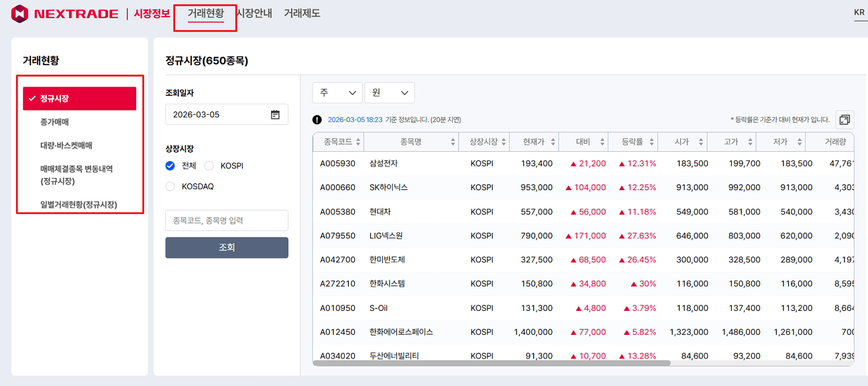The height and width of the screenshot is (386, 868).
Task: Click the 27.63% change rate cell
Action: coord(637,236)
